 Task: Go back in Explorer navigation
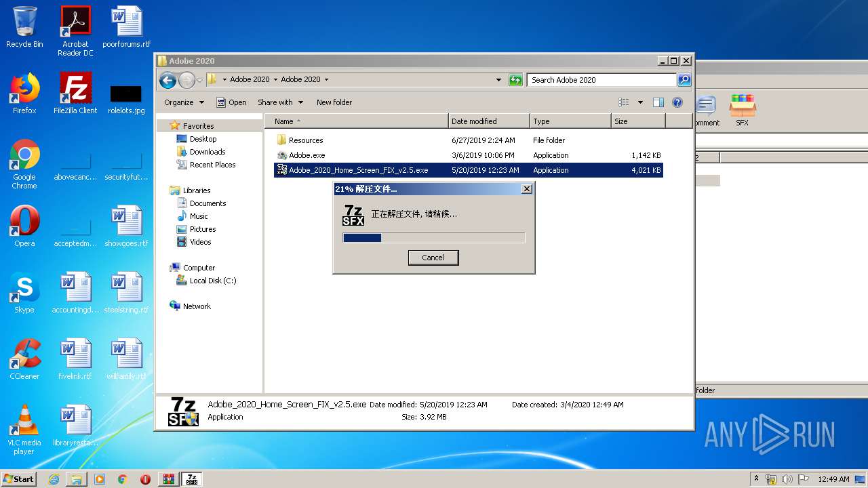pos(167,80)
